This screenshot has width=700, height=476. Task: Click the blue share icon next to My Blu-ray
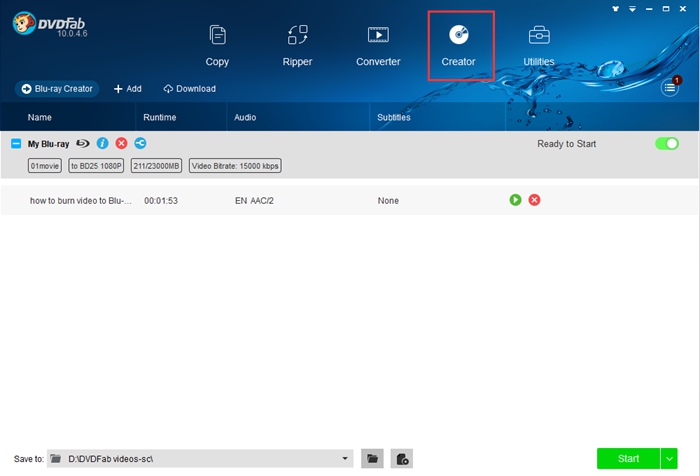pos(140,144)
